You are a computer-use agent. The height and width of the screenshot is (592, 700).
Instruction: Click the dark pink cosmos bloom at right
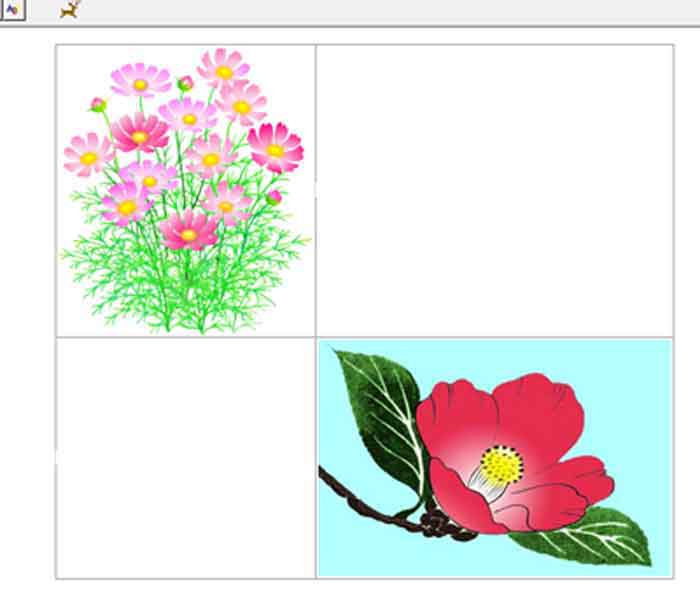point(275,148)
